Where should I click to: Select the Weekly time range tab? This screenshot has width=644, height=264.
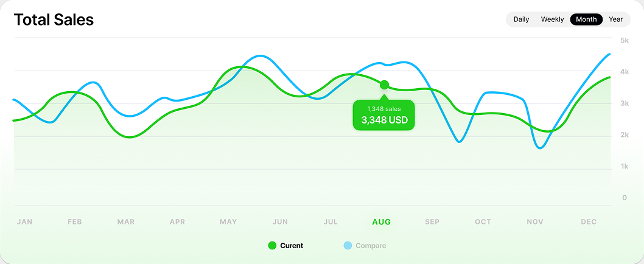coord(552,19)
